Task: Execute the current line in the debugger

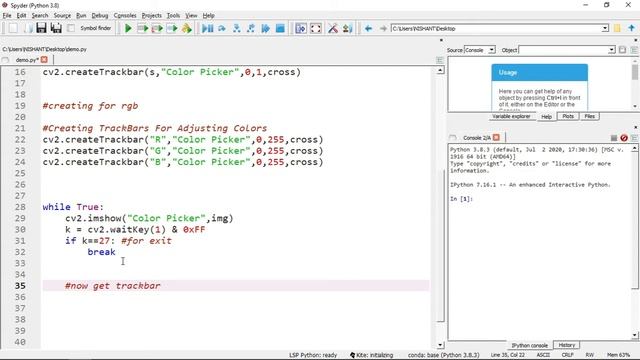Action: tap(222, 28)
